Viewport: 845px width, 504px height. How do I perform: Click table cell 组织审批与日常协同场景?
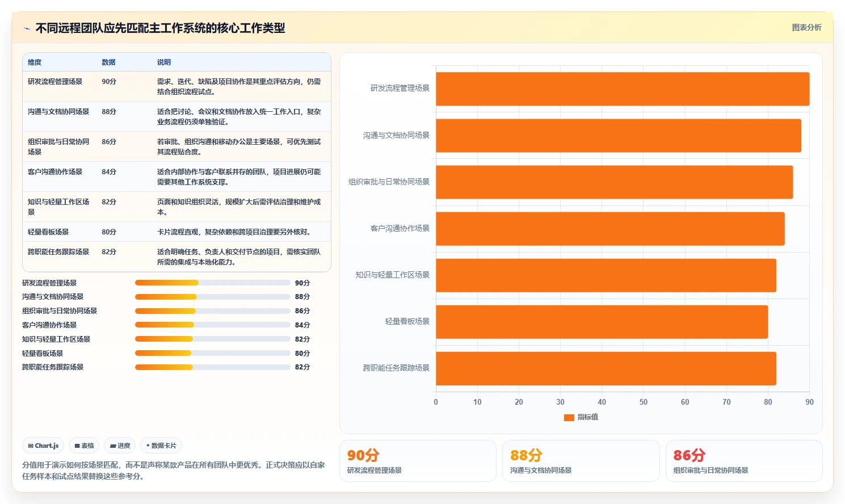coord(58,147)
